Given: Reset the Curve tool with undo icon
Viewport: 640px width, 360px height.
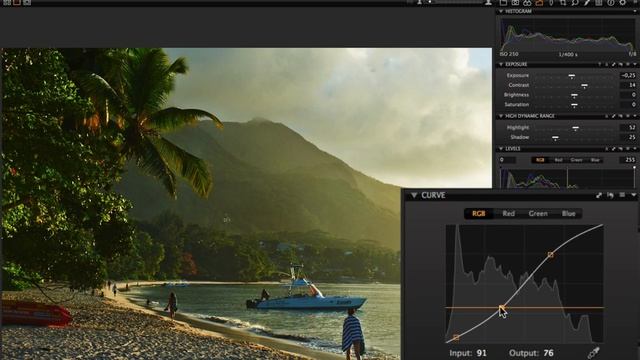Looking at the screenshot, I should pos(610,195).
